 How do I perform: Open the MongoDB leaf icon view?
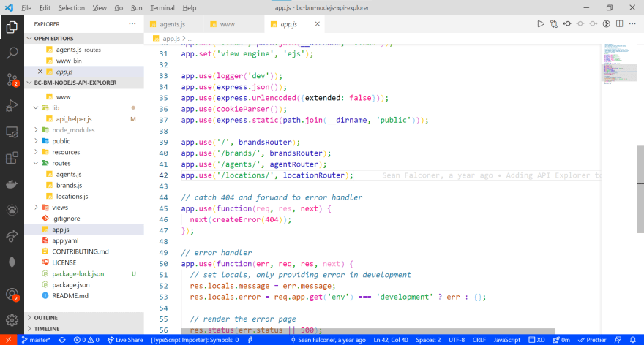(12, 262)
